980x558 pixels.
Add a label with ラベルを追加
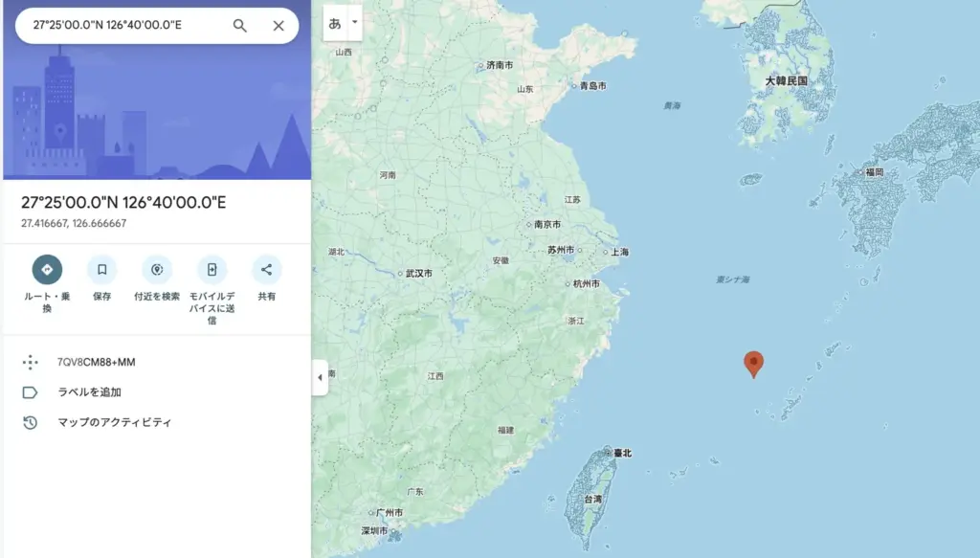tap(89, 392)
